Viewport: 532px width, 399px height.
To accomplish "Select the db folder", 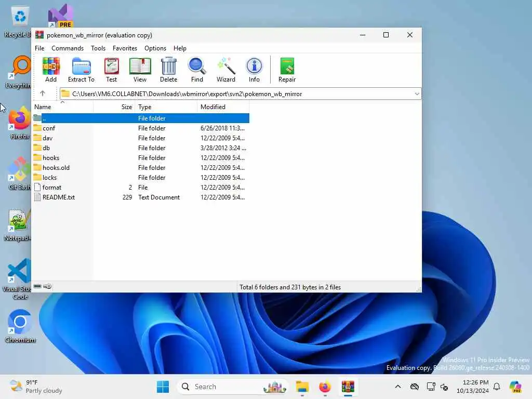I will tap(141, 148).
